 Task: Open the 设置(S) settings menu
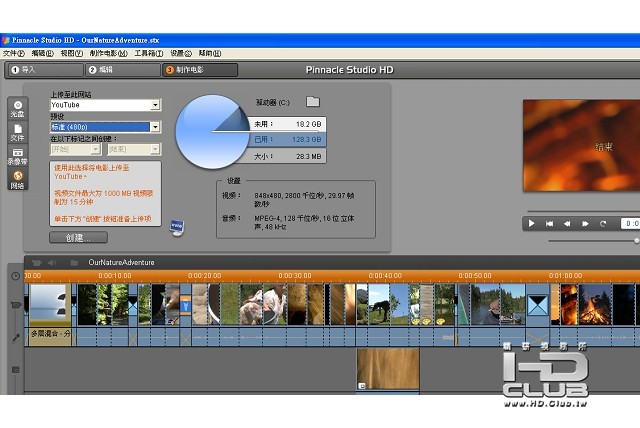pos(181,53)
